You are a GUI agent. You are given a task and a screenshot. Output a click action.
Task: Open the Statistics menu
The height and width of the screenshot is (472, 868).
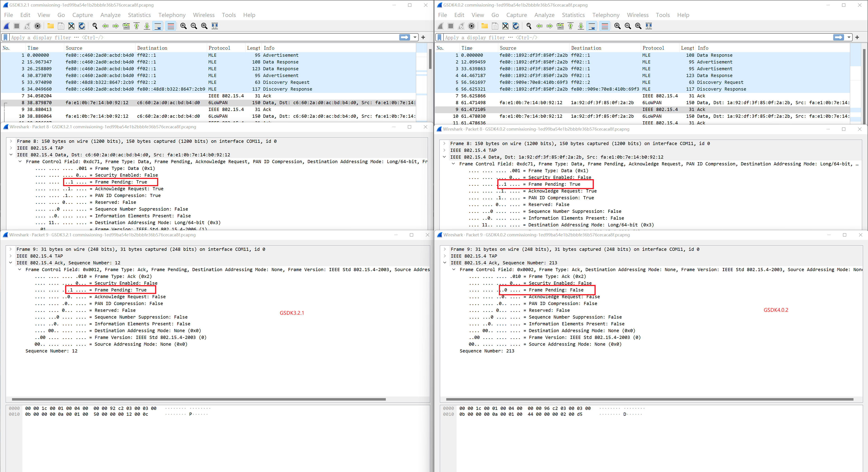coord(139,15)
